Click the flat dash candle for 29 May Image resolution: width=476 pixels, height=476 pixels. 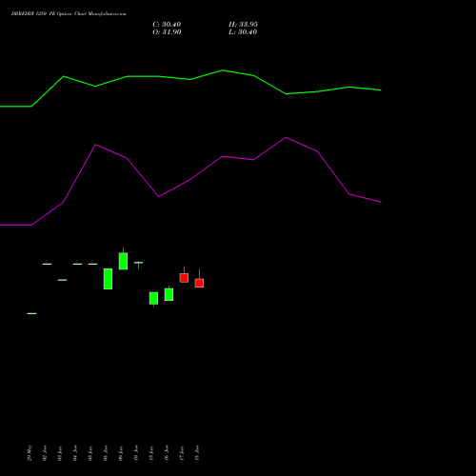point(31,313)
